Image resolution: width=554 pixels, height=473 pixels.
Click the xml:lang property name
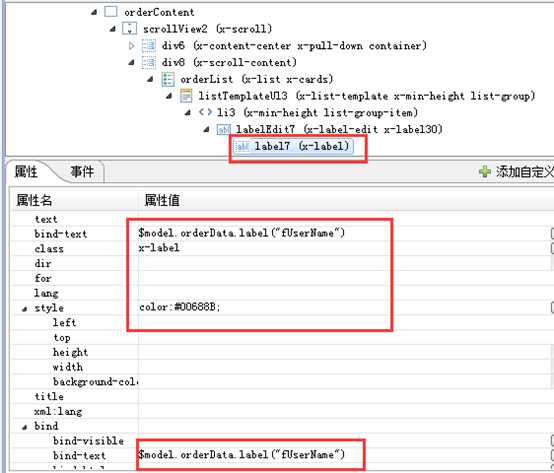58,412
